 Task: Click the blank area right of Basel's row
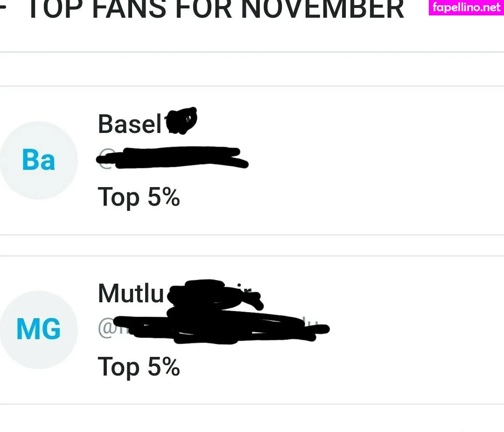coord(373,160)
